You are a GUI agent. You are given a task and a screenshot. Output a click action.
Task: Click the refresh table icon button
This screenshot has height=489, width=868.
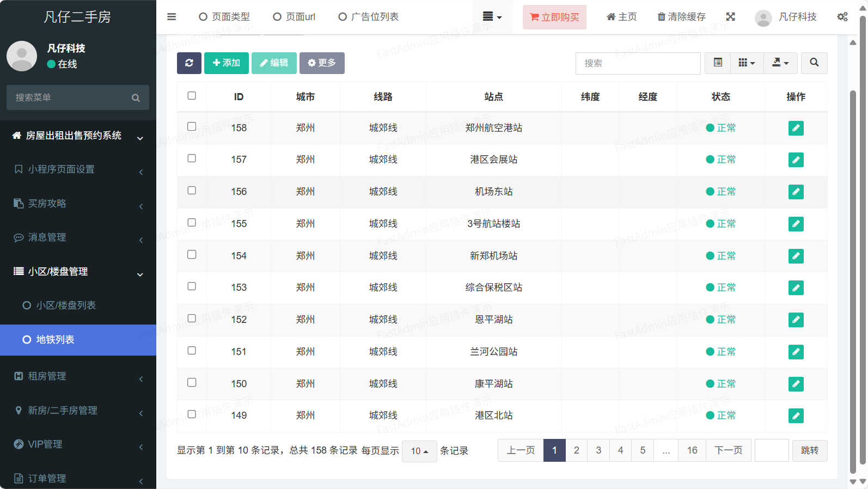(189, 63)
